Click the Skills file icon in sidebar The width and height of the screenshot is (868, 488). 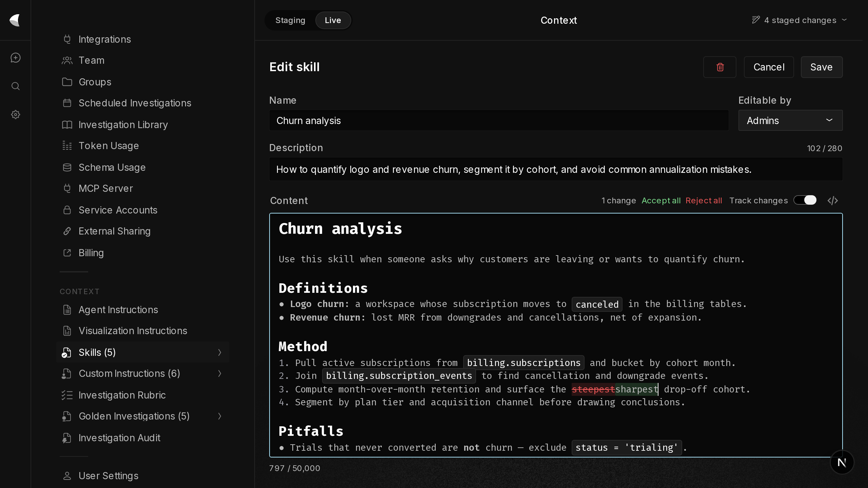tap(66, 352)
